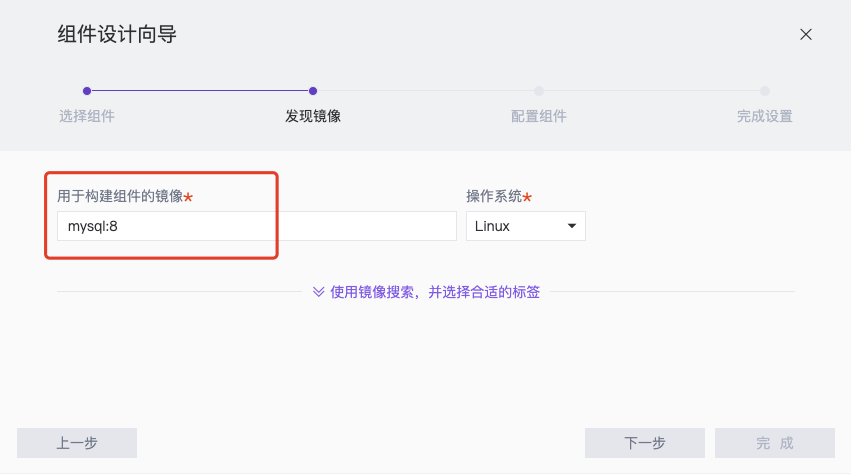This screenshot has width=851, height=474.
Task: Click the dropdown caret beside Linux
Action: click(571, 226)
